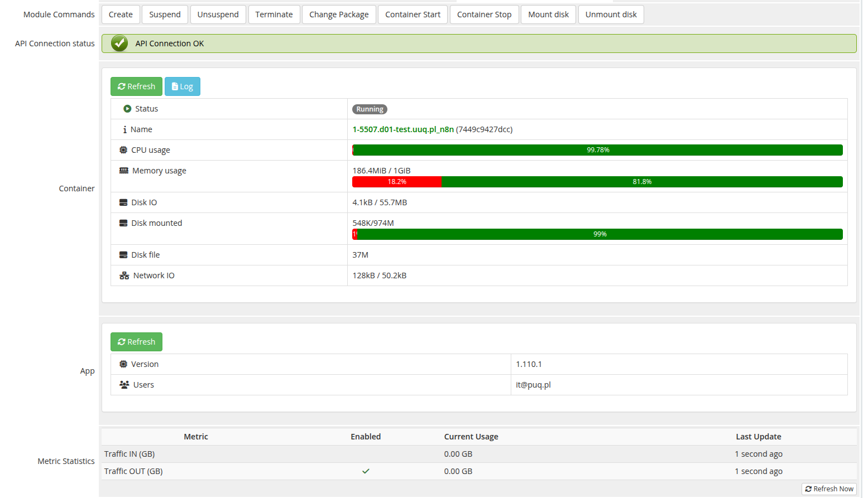Viewport: 868px width, 498px height.
Task: Click the disk icon beside Disk mounted
Action: coord(124,223)
